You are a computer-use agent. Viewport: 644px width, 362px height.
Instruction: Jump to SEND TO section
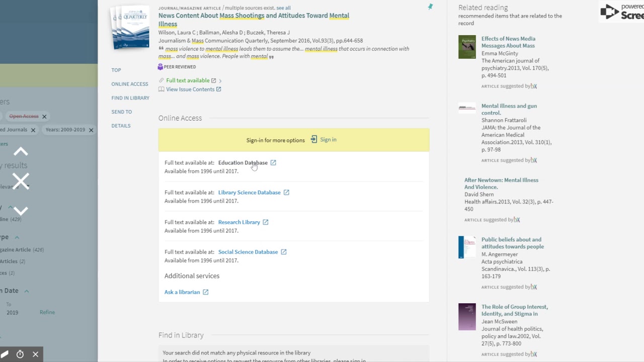pyautogui.click(x=122, y=112)
